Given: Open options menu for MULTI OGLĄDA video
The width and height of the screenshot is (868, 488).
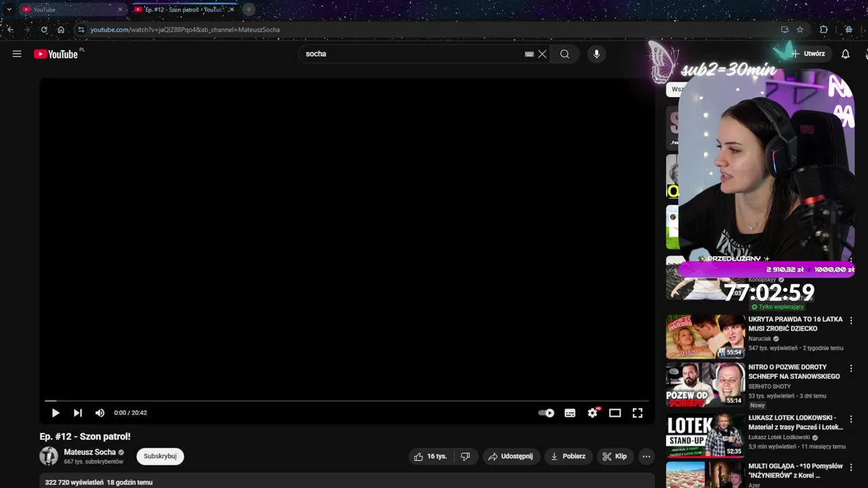Looking at the screenshot, I should [851, 468].
